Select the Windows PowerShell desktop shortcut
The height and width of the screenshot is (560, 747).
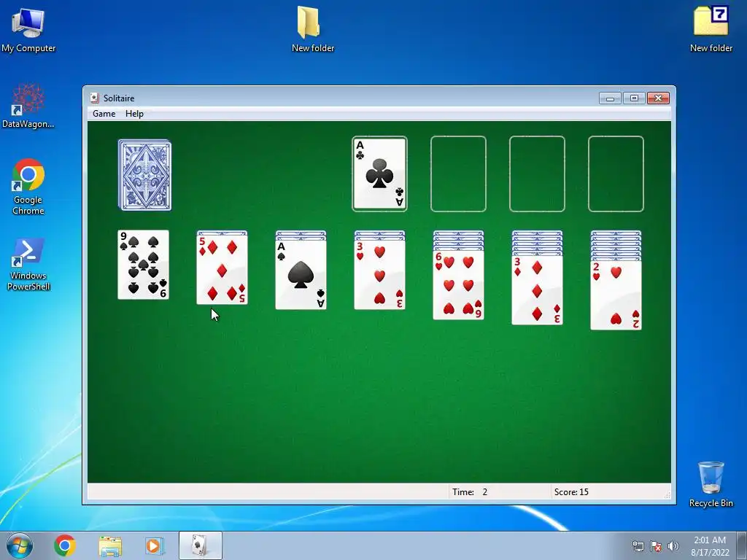28,264
